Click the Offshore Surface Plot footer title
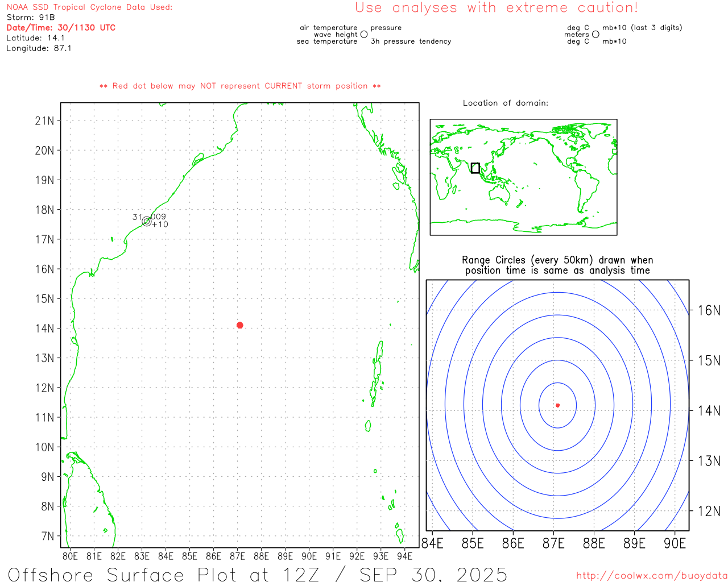 (x=258, y=574)
